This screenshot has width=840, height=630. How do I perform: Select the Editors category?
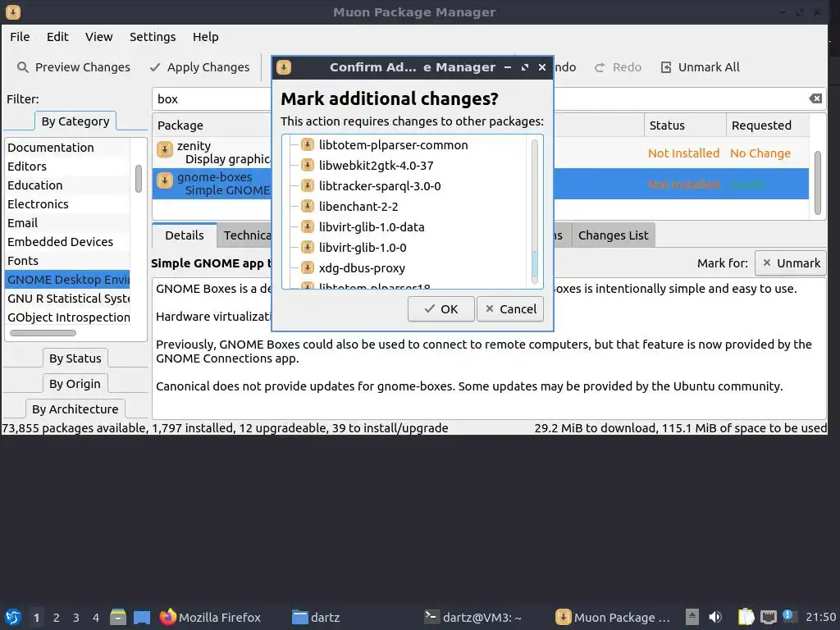[67, 166]
